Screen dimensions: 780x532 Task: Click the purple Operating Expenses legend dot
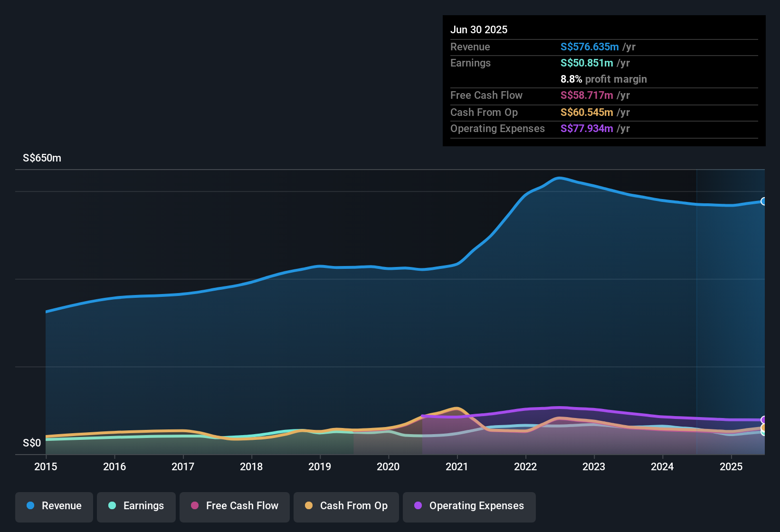418,505
